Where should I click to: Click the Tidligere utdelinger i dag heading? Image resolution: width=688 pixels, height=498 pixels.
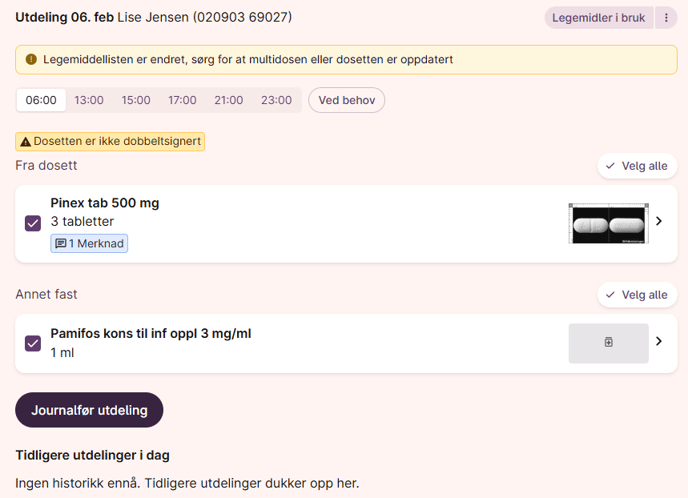[x=93, y=455]
